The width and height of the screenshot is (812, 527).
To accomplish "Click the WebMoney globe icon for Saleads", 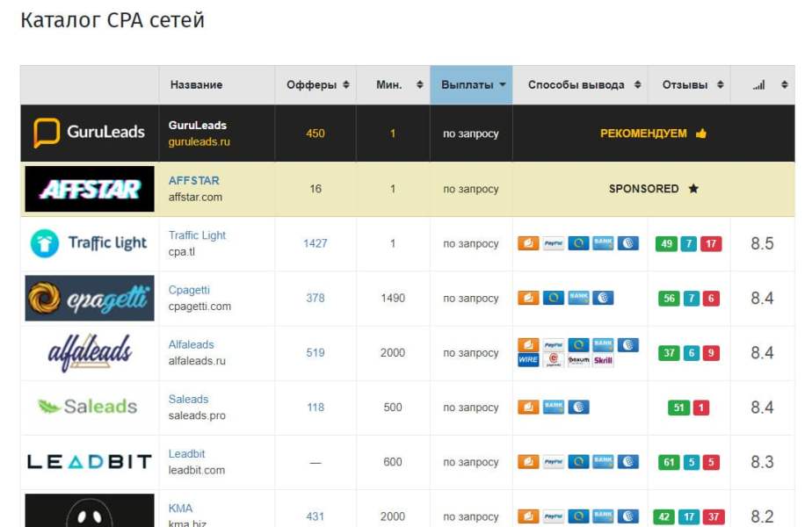I will point(578,407).
